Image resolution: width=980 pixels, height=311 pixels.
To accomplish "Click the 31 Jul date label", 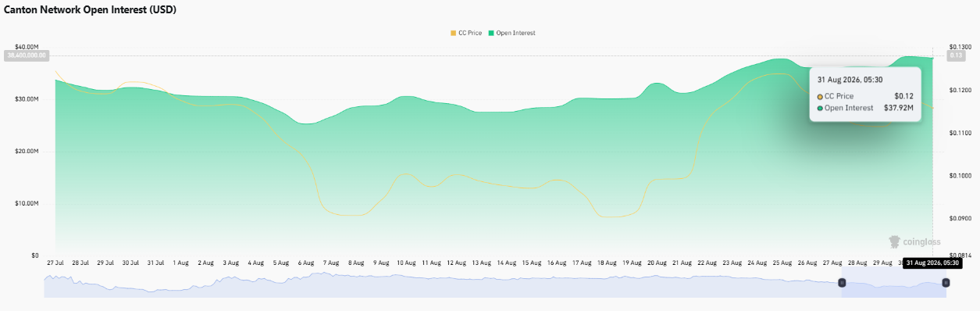I will point(155,263).
